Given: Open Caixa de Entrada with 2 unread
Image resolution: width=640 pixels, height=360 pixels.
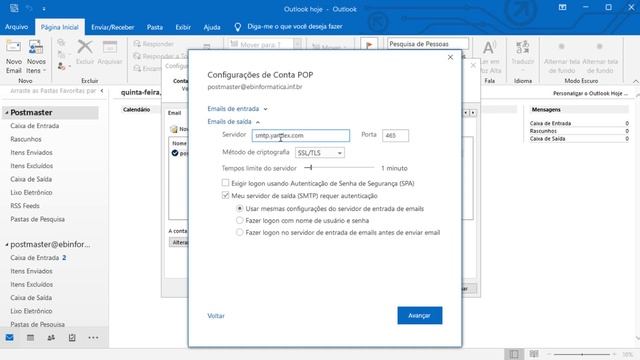Looking at the screenshot, I should 38,258.
